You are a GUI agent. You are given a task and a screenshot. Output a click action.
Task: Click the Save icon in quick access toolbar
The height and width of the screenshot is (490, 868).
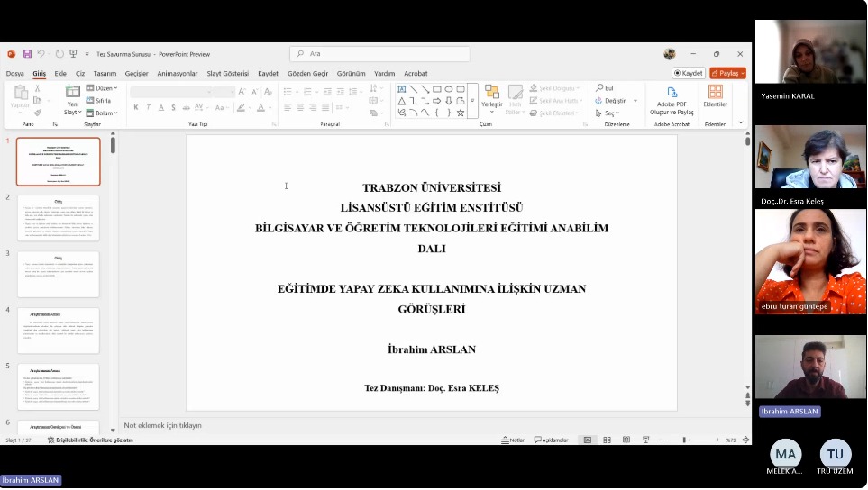(27, 54)
